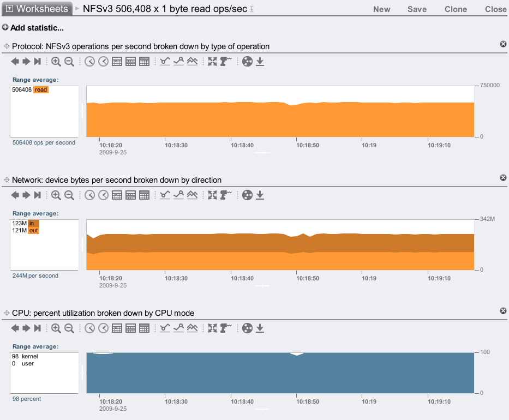Select the 'out' color swatch in Network legend

tap(33, 230)
